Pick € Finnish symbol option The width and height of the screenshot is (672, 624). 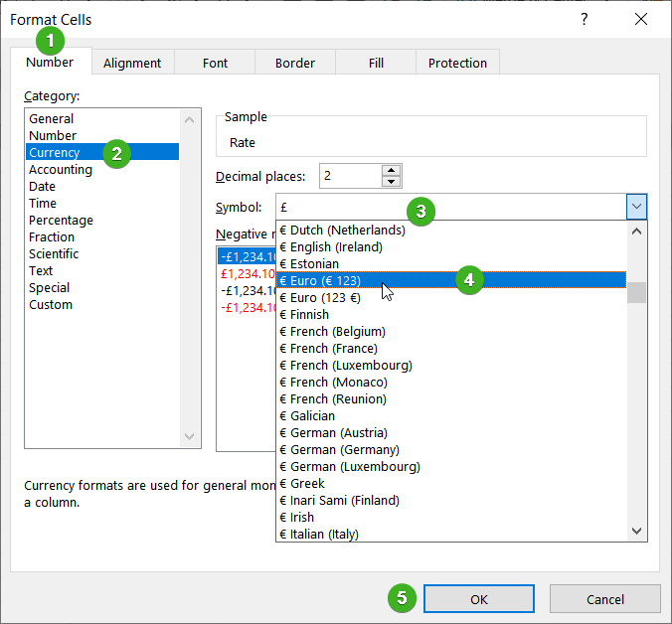click(x=451, y=314)
